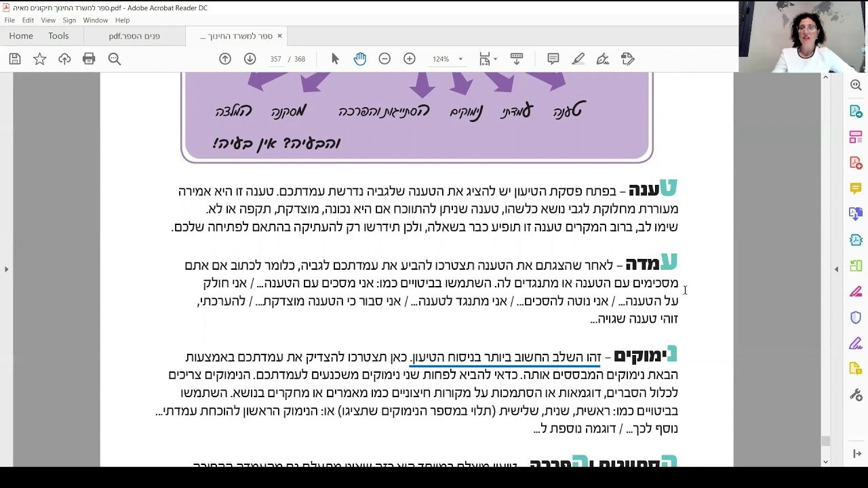Click the total page count 368
868x488 pixels.
click(299, 59)
